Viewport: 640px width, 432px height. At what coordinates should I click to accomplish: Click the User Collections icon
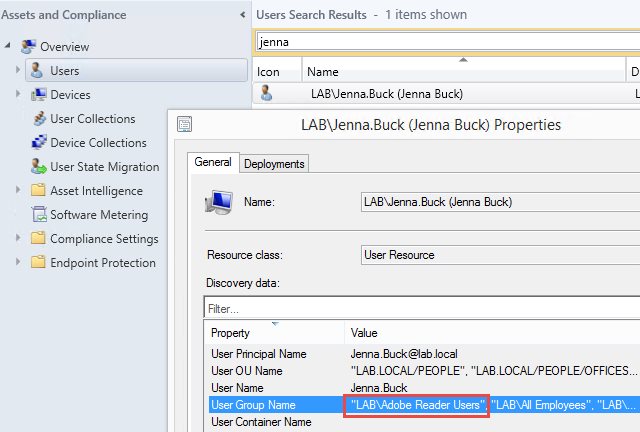point(40,118)
